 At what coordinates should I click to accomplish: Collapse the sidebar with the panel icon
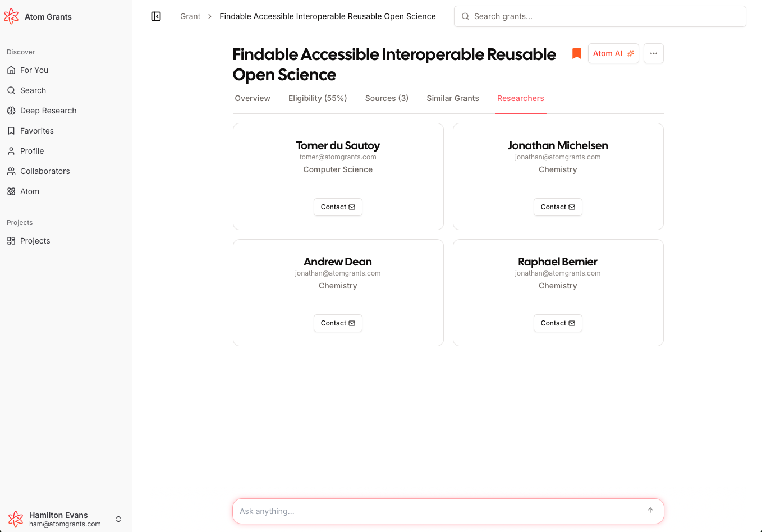(156, 16)
